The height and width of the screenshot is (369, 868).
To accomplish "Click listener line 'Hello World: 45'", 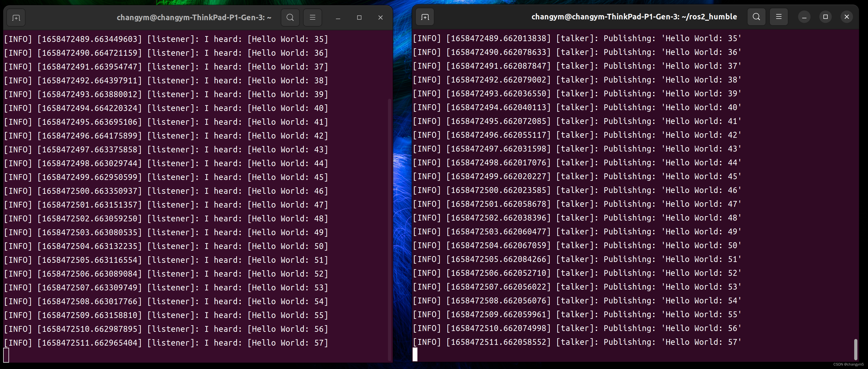I will click(166, 177).
